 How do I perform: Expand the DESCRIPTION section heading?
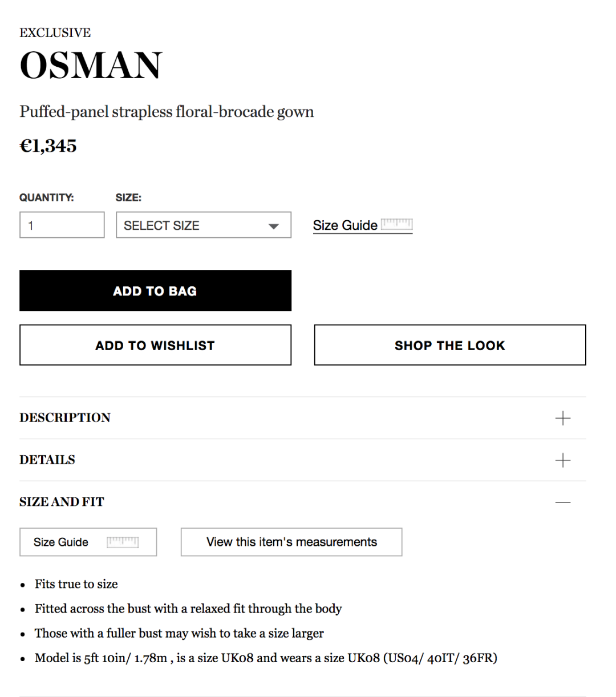click(x=65, y=418)
